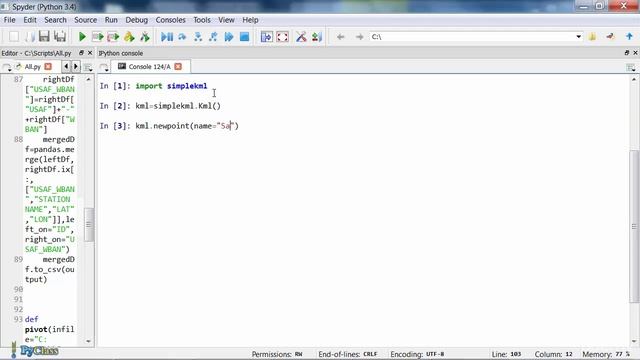This screenshot has width=640, height=360.
Task: Click Run cell and advance icon
Action: [113, 37]
